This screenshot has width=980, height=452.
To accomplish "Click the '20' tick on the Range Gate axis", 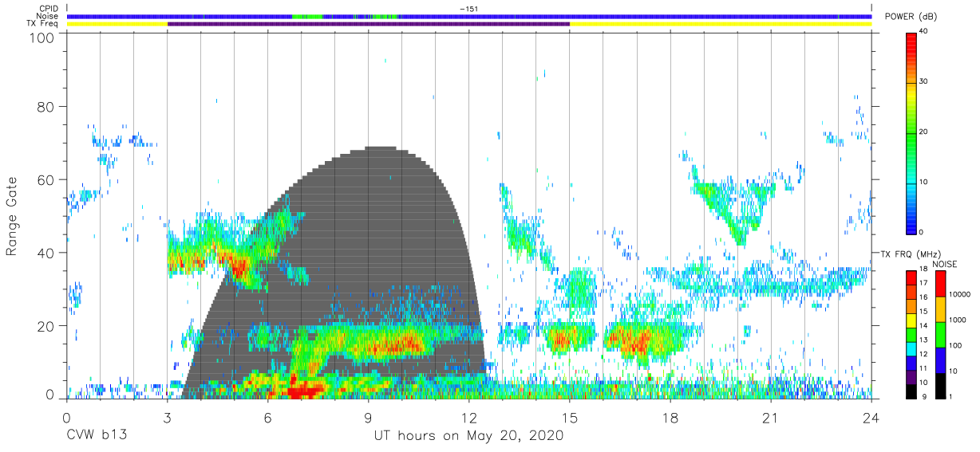I will tap(46, 326).
